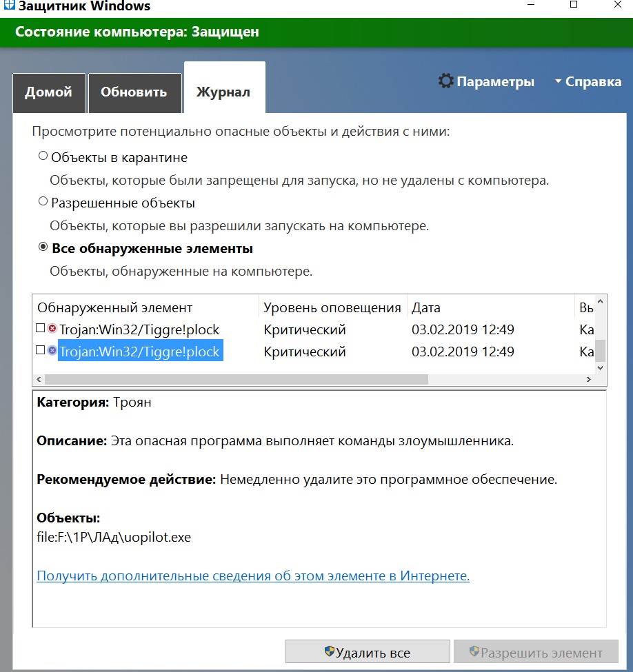Switch to the Обновить tab
Image resolution: width=633 pixels, height=672 pixels.
pos(134,92)
